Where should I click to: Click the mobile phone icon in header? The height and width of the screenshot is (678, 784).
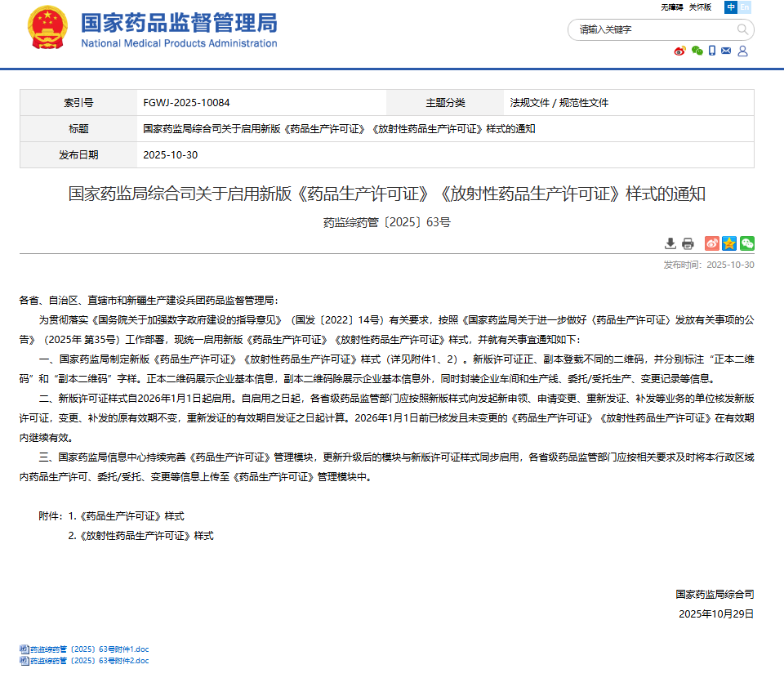tap(712, 51)
